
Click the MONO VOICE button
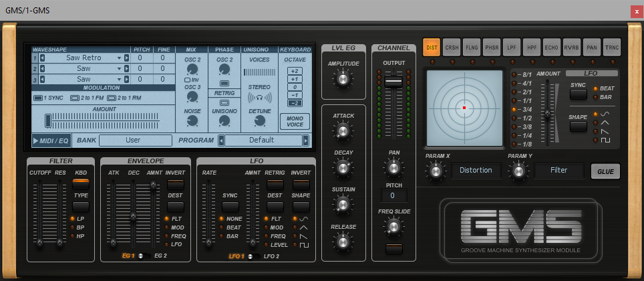click(295, 122)
